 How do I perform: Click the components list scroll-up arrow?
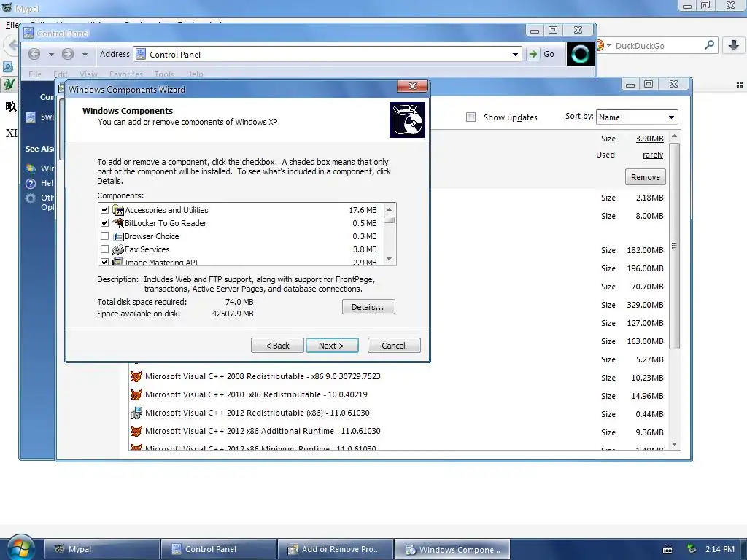390,209
